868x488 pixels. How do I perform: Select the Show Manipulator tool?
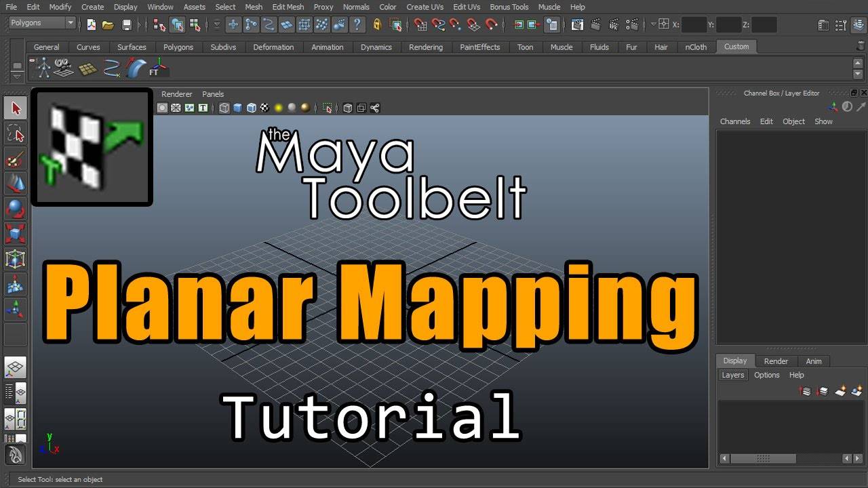click(16, 309)
